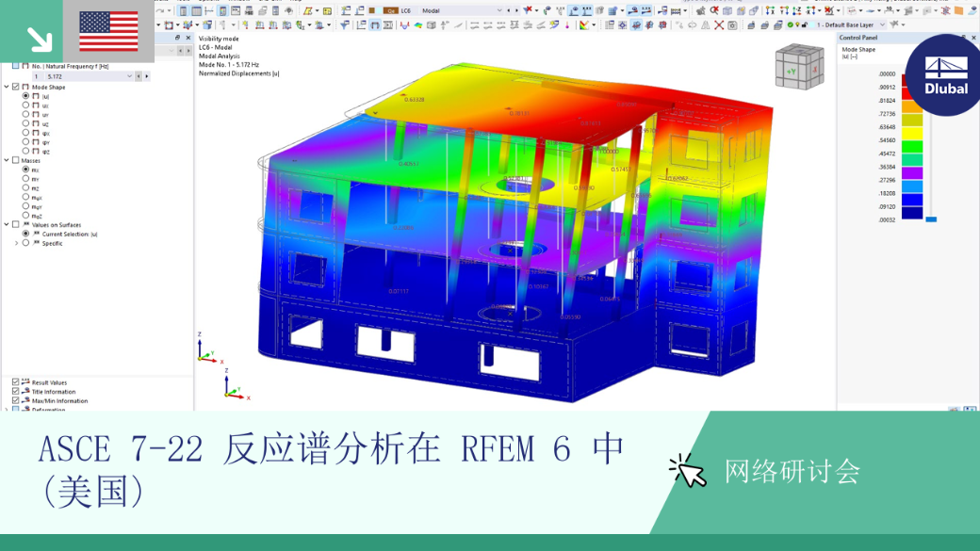Click 'Mode No. 1 - 5.172 Hz' text

pyautogui.click(x=229, y=64)
